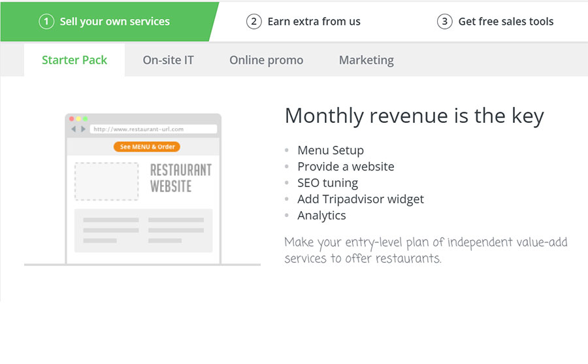Click the "Monthly revenue is the key" heading

[414, 116]
